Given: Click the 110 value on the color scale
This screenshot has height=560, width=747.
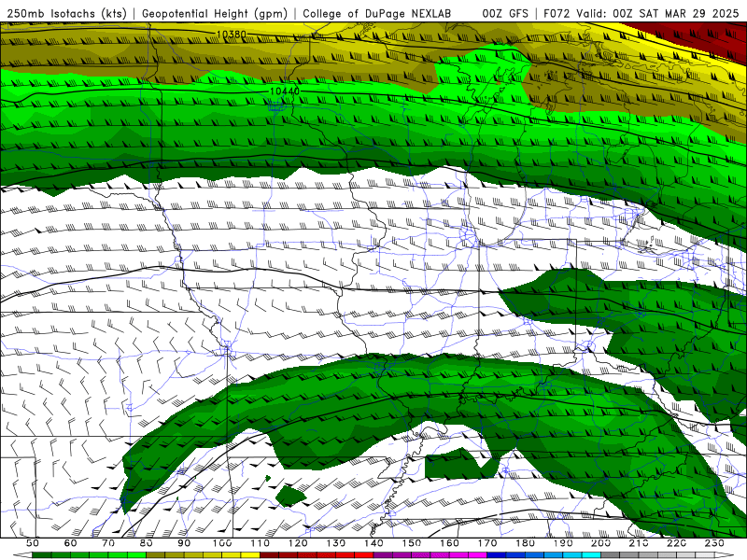Looking at the screenshot, I should 261,543.
